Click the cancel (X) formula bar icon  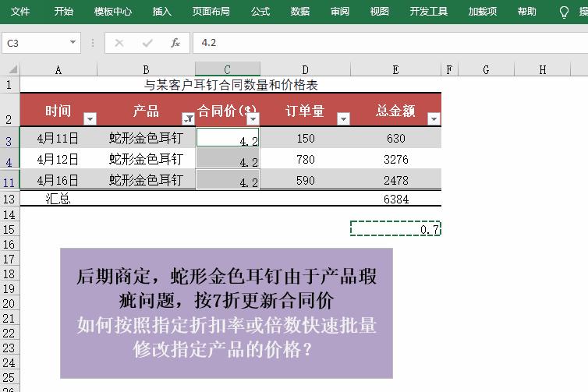tap(119, 43)
